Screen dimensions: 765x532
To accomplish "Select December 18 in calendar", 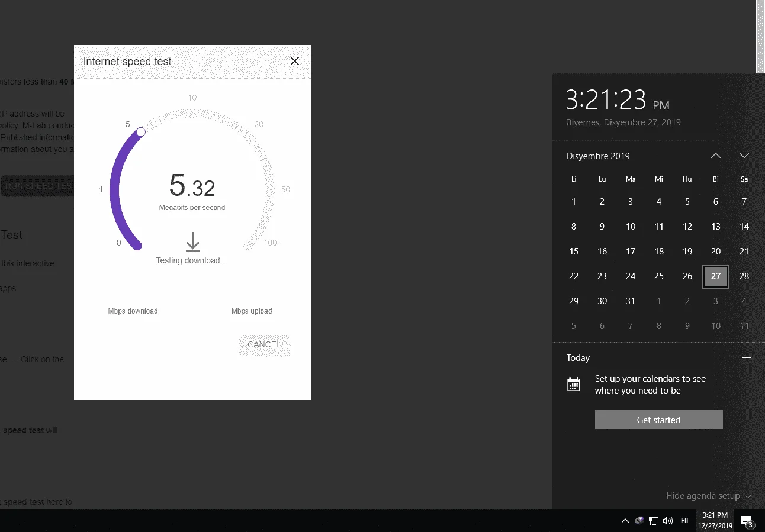I will point(659,252).
